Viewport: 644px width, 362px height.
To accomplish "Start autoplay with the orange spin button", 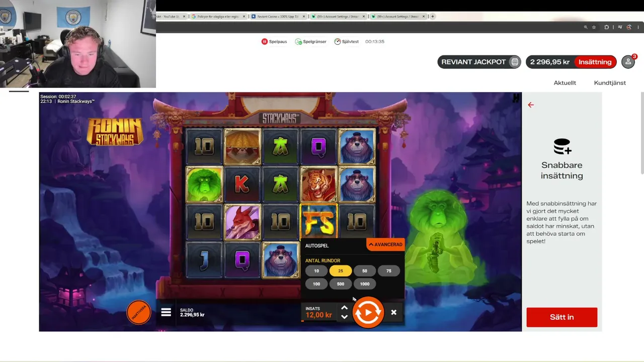I will pos(368,312).
